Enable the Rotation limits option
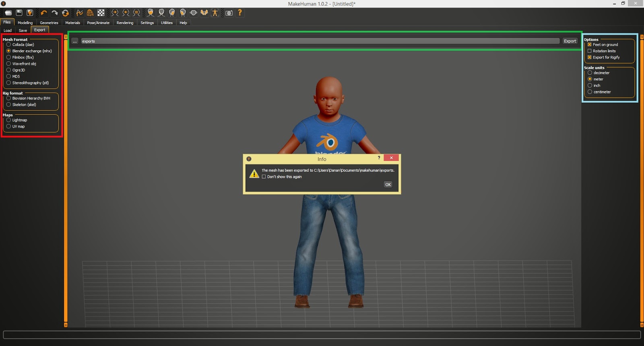Viewport: 644px width, 346px height. tap(590, 51)
